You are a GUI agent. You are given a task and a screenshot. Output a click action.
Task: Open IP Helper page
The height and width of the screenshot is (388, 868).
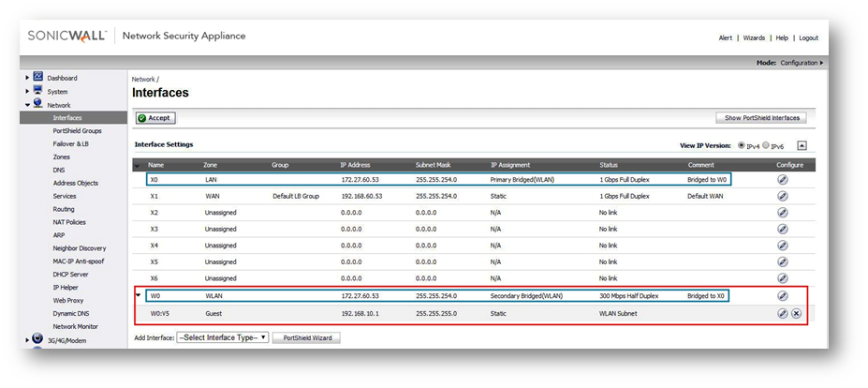(66, 287)
